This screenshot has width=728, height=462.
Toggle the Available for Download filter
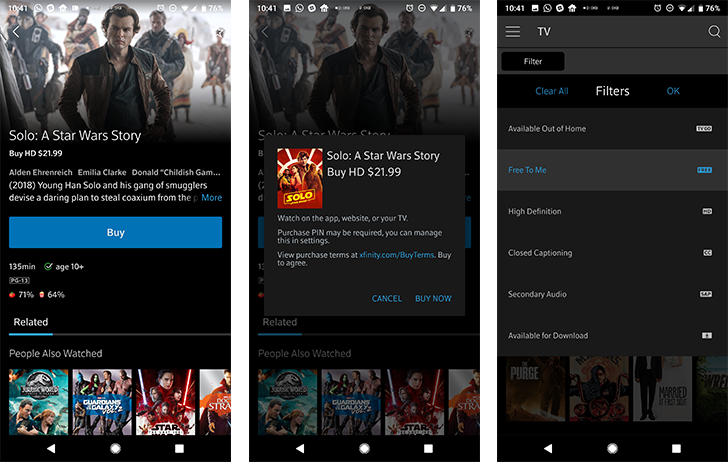coord(612,335)
